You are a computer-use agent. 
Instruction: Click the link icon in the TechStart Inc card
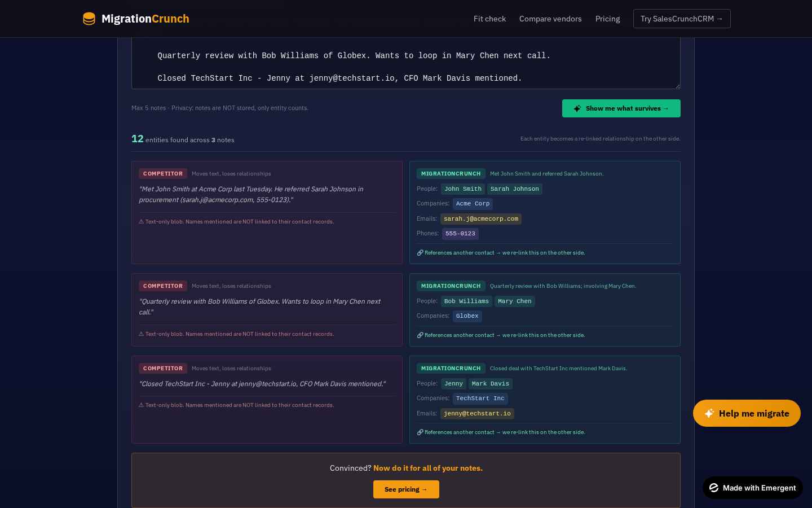(420, 432)
